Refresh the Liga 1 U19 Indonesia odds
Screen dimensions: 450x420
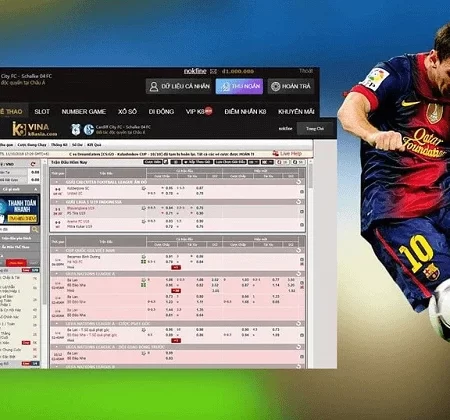(298, 202)
